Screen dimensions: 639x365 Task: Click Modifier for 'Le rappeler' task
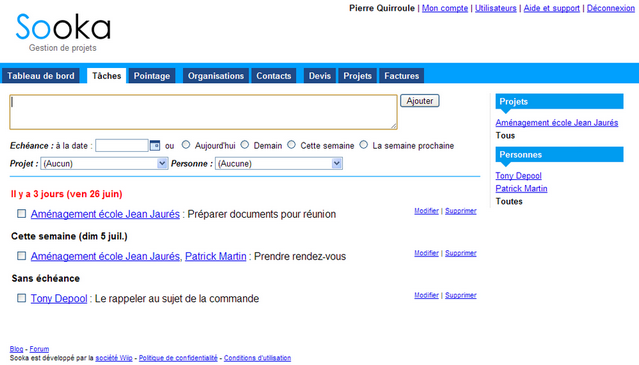pos(426,295)
